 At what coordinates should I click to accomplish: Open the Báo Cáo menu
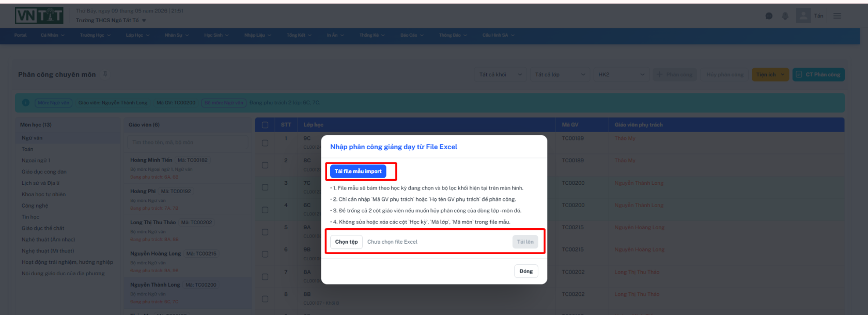click(x=412, y=35)
